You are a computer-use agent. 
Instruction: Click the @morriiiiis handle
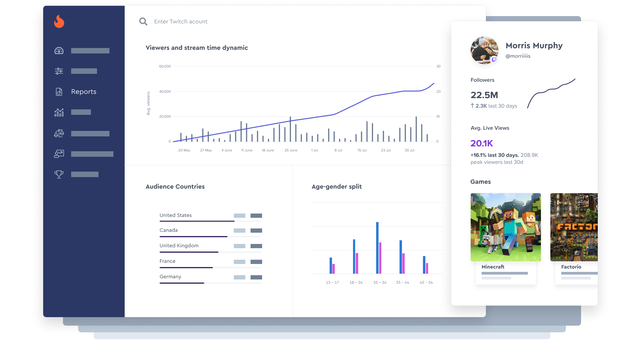coord(518,56)
